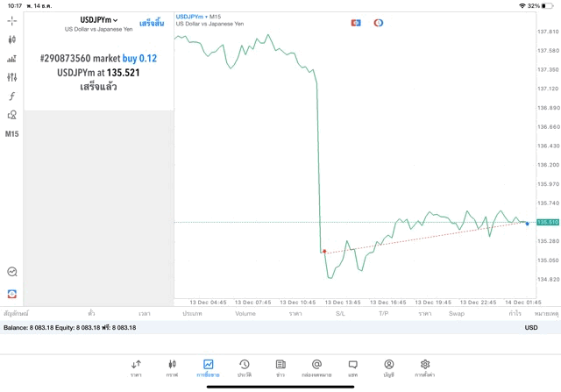Click the Wi-Fi icon in status bar
Screen dimensions: 561x392
tap(522, 6)
